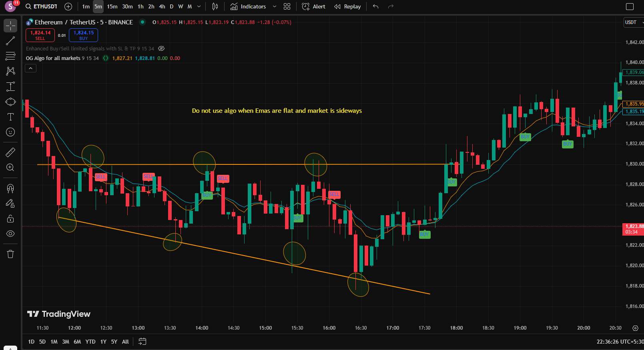Undo the last chart action
The height and width of the screenshot is (350, 644).
[x=375, y=6]
